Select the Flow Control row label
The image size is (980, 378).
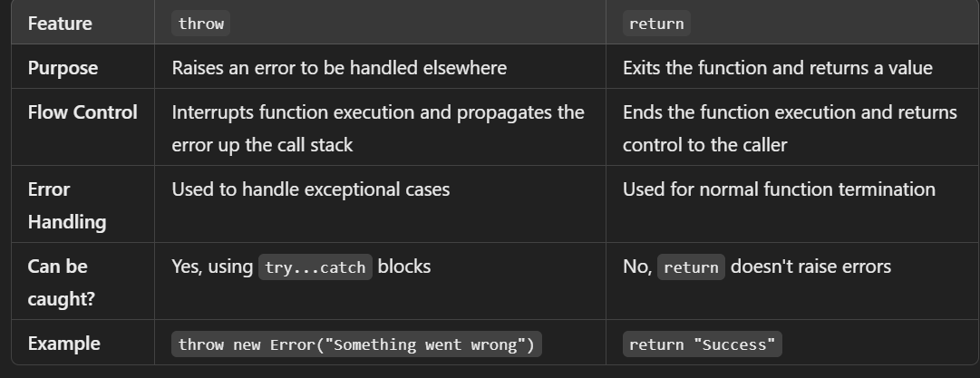(82, 112)
